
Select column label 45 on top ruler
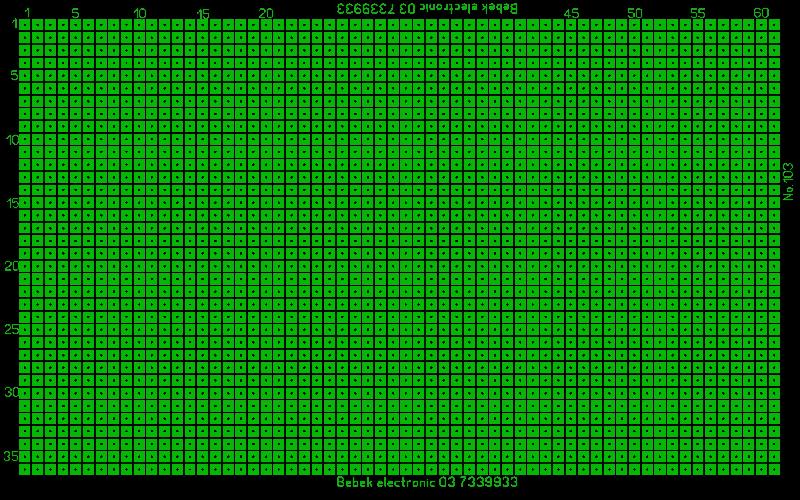[x=571, y=13]
